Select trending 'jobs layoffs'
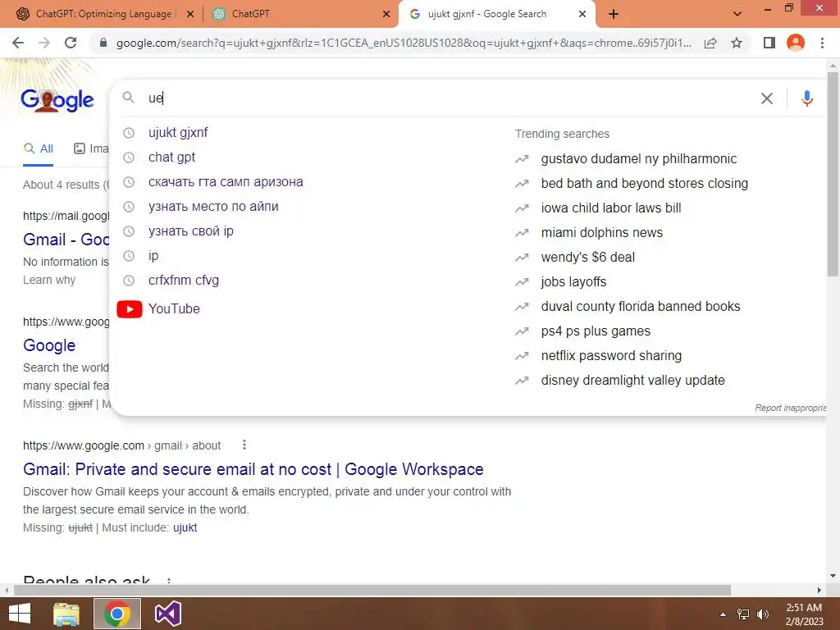The height and width of the screenshot is (630, 840). click(x=573, y=282)
